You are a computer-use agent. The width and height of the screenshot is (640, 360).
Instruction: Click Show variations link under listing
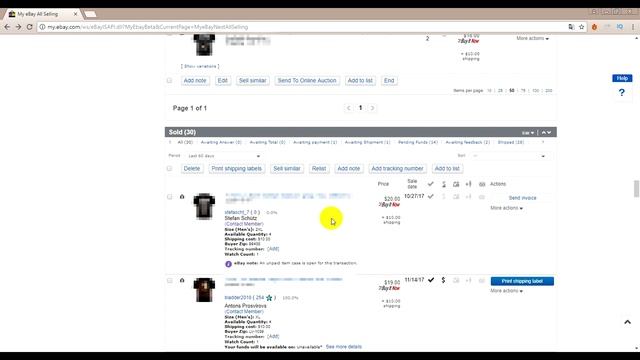point(200,66)
